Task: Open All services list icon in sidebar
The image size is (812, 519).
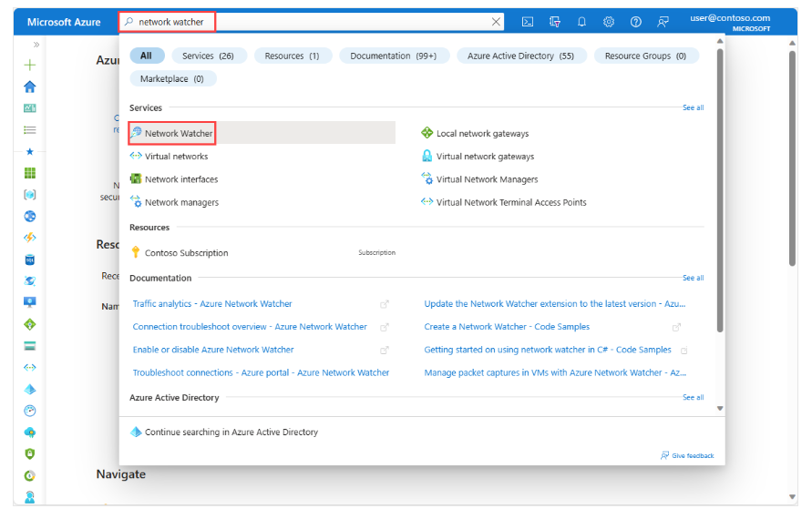Action: point(30,130)
